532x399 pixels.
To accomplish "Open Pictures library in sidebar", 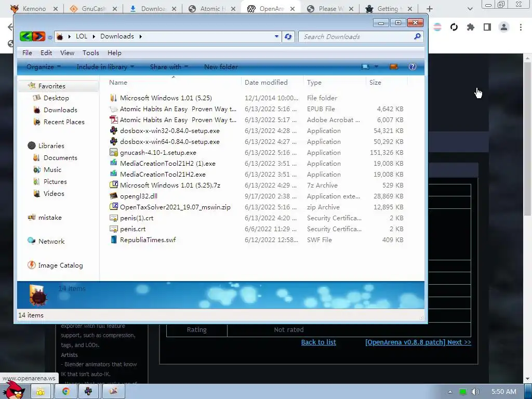I will coord(55,181).
